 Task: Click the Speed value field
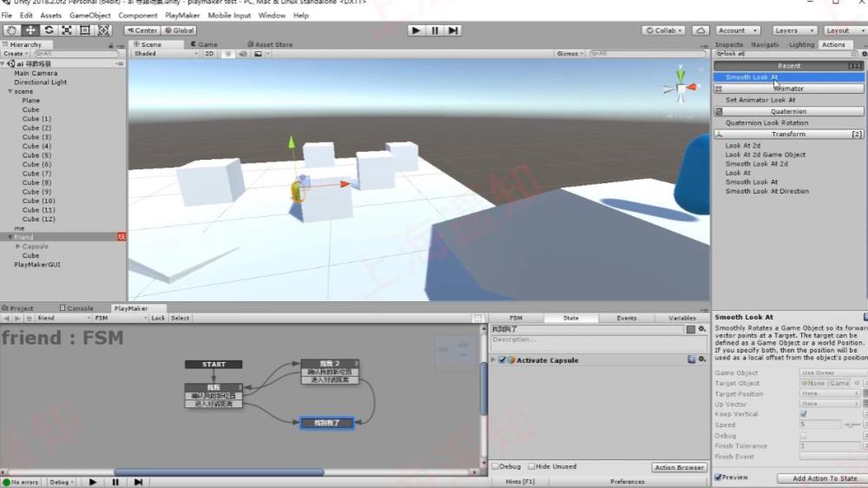820,425
